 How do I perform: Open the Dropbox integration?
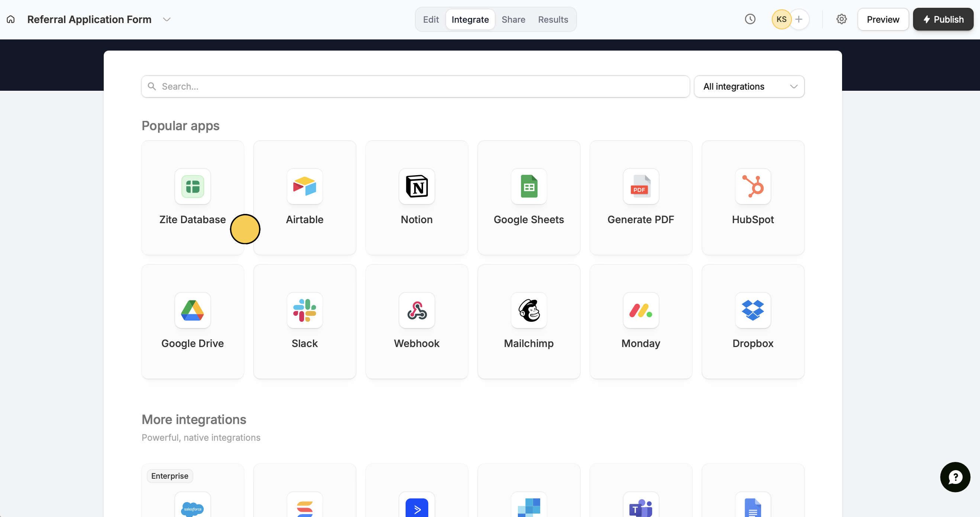752,321
